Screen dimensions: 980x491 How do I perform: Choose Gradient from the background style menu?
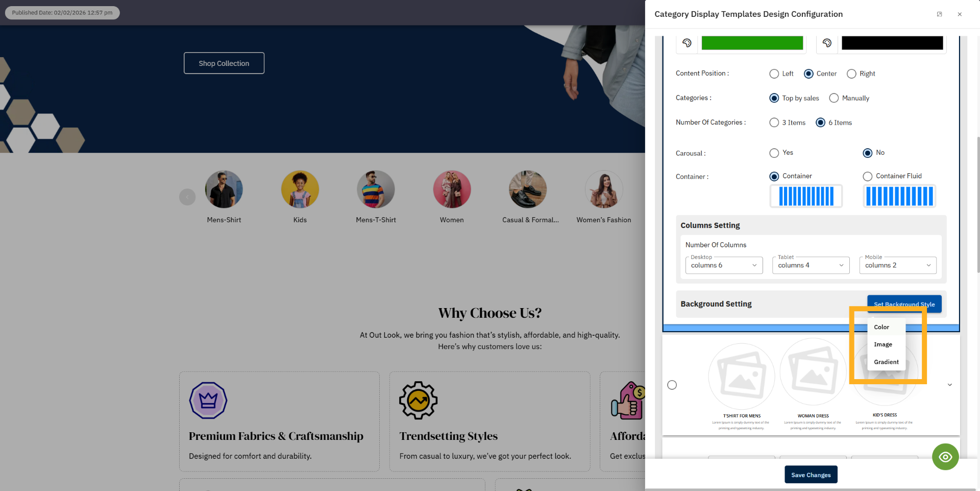click(x=886, y=362)
